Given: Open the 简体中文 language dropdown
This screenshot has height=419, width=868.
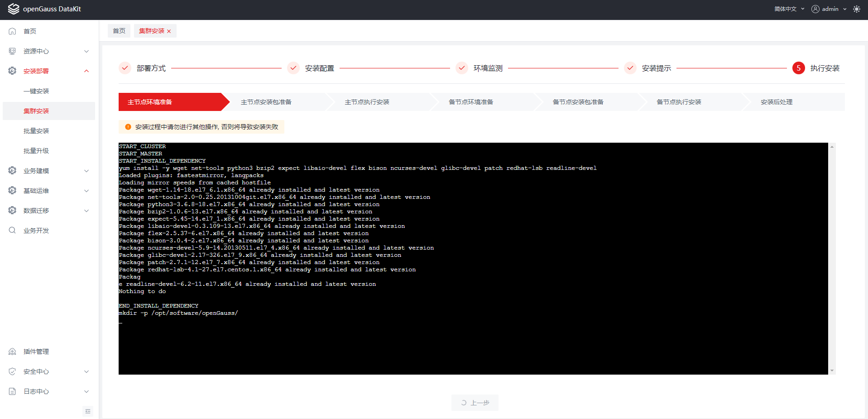Looking at the screenshot, I should 789,9.
